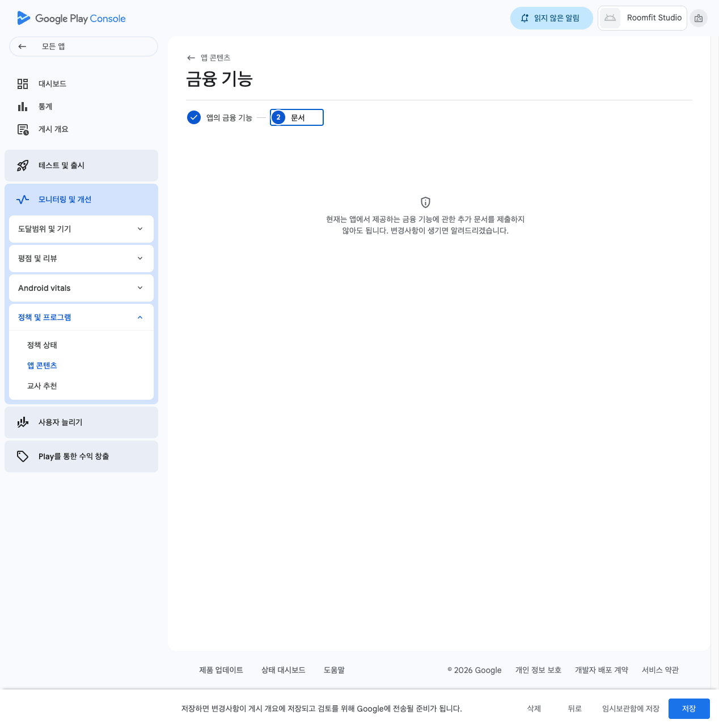
Task: Collapse the 정책 및 프로그램 section
Action: point(139,318)
